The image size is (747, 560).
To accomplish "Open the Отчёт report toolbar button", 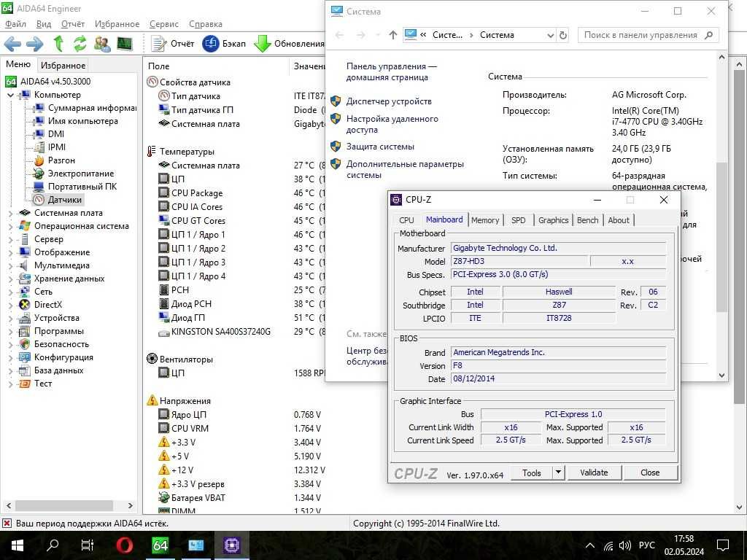I will (172, 44).
